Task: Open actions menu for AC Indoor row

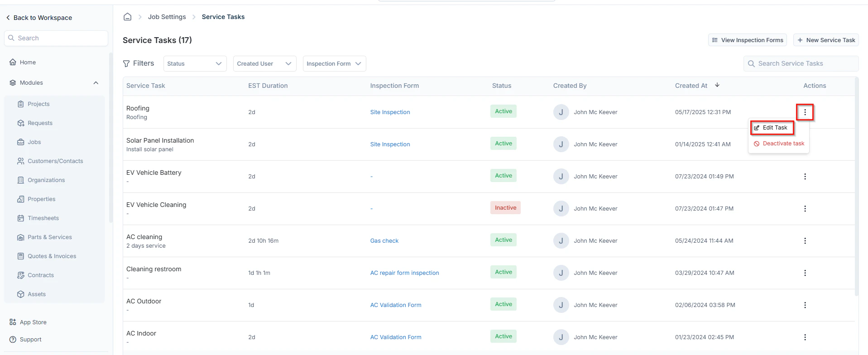Action: click(x=805, y=337)
